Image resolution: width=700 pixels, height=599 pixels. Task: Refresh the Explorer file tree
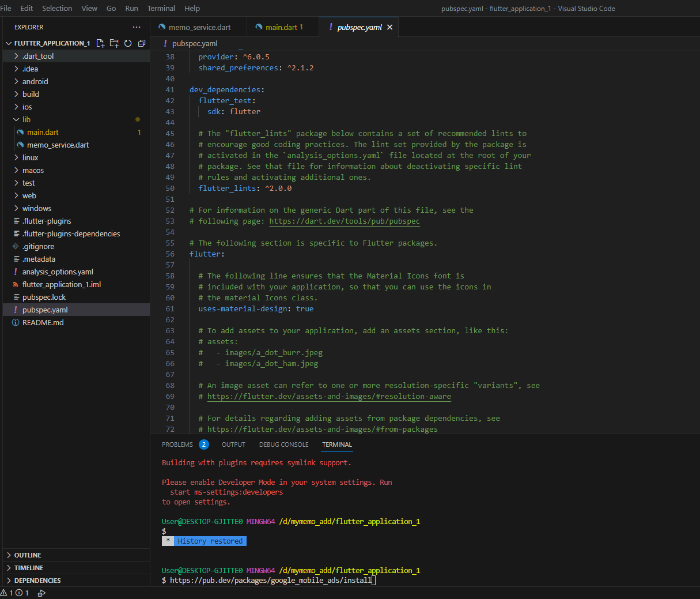coord(128,43)
